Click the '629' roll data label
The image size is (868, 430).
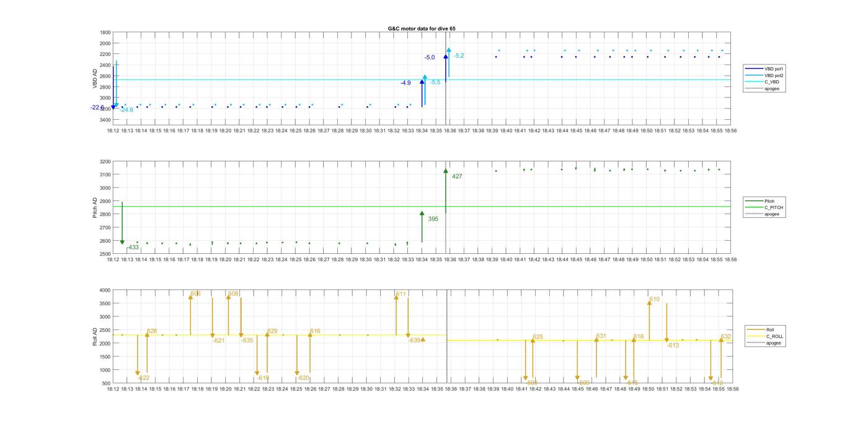tap(272, 331)
